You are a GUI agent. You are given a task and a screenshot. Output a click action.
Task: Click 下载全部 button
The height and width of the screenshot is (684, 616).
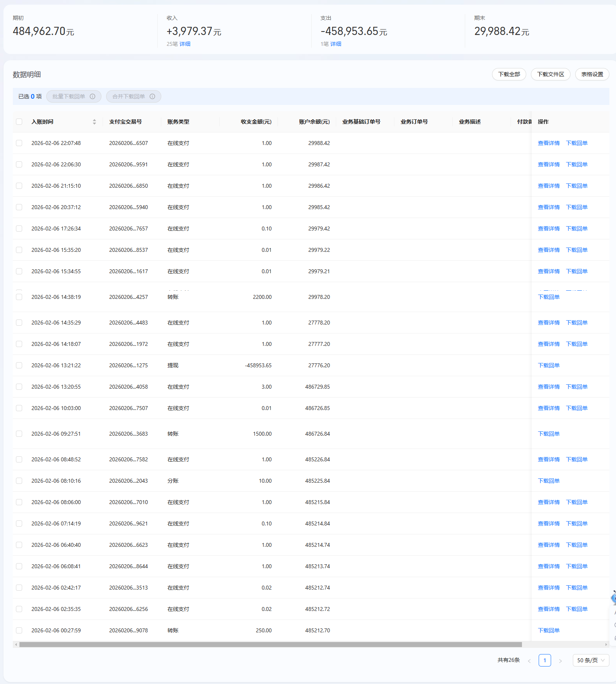tap(509, 74)
